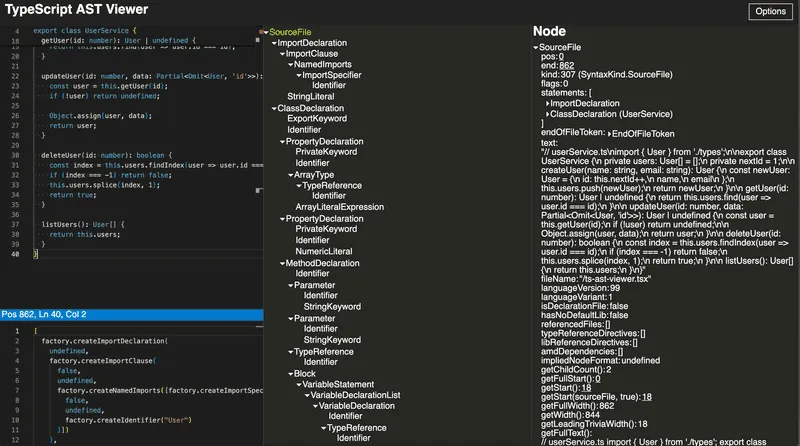800x446 pixels.
Task: Click 'factory.createImportClause(' in factory code
Action: (x=103, y=361)
